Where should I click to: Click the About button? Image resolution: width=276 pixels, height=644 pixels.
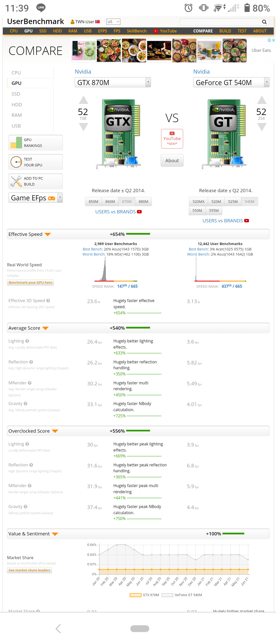(x=172, y=160)
